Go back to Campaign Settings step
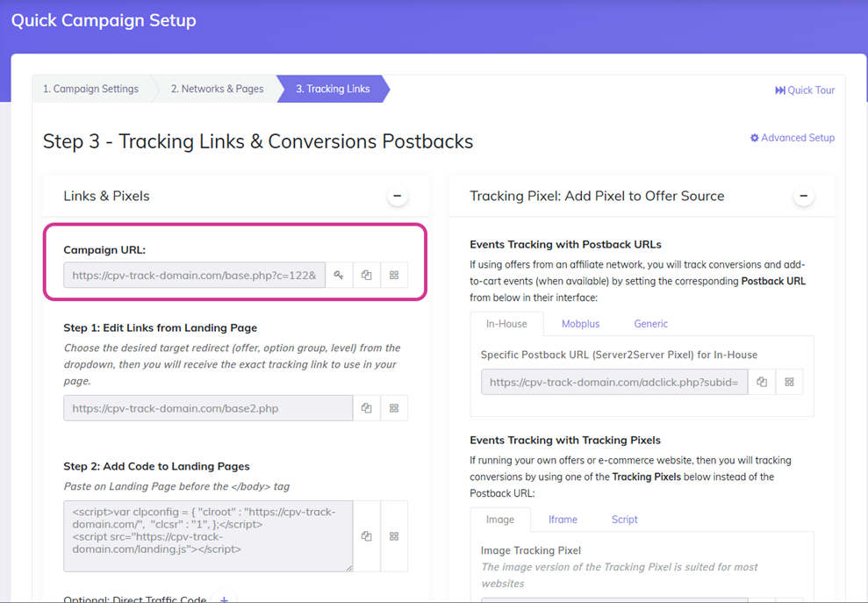The width and height of the screenshot is (868, 603). click(x=91, y=89)
